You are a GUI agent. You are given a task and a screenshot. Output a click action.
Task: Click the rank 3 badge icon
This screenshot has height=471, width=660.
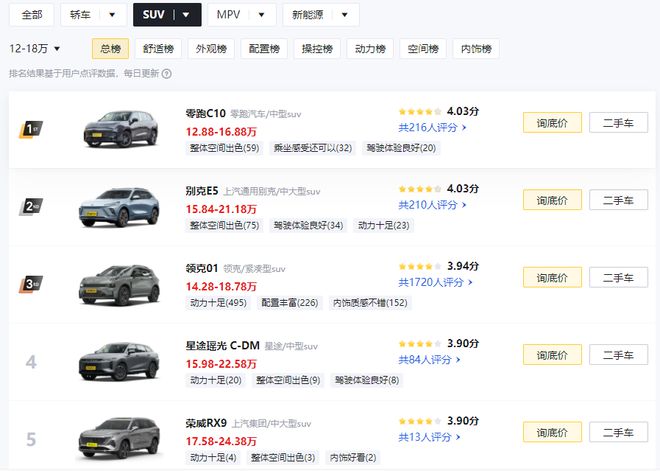[x=31, y=284]
